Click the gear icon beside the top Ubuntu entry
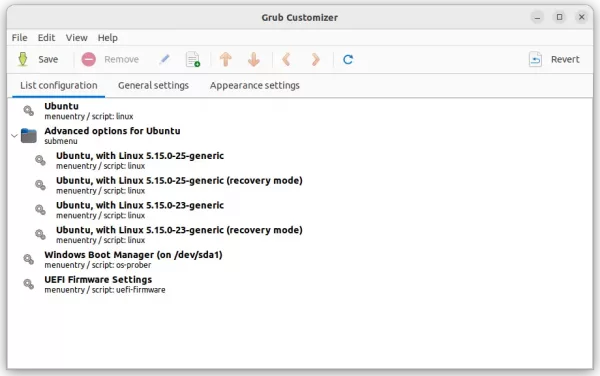Image resolution: width=600 pixels, height=376 pixels. (29, 111)
